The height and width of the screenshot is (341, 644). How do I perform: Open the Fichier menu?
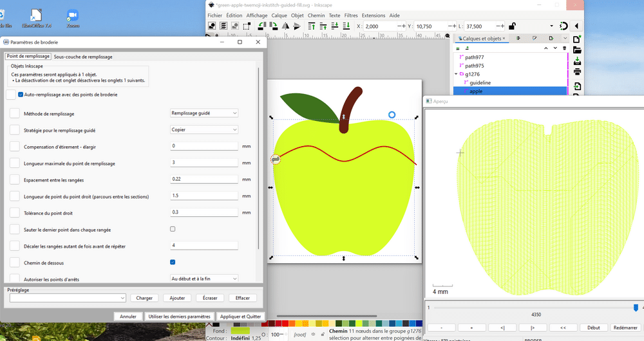coord(215,15)
